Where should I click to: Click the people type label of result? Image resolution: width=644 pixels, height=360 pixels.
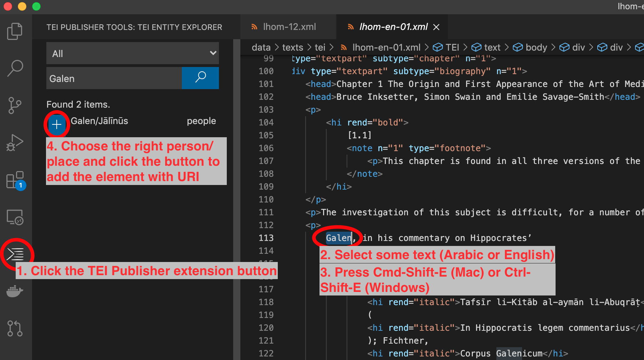coord(201,121)
